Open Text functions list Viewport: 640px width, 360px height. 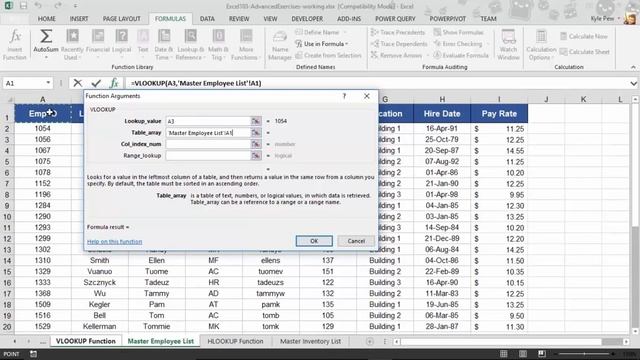coord(143,45)
